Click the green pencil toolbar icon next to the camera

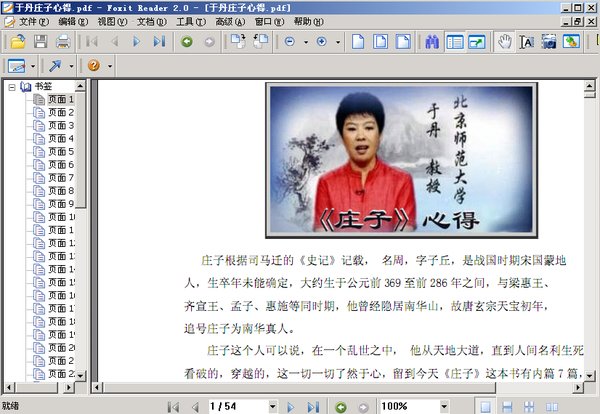[x=571, y=41]
